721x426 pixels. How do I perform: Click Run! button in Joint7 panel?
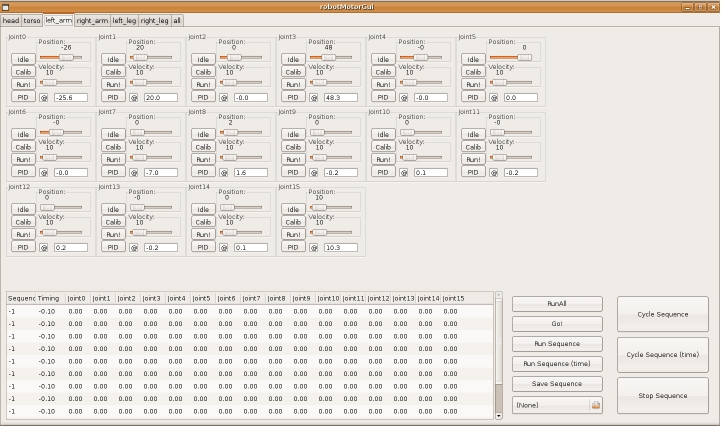coord(113,159)
